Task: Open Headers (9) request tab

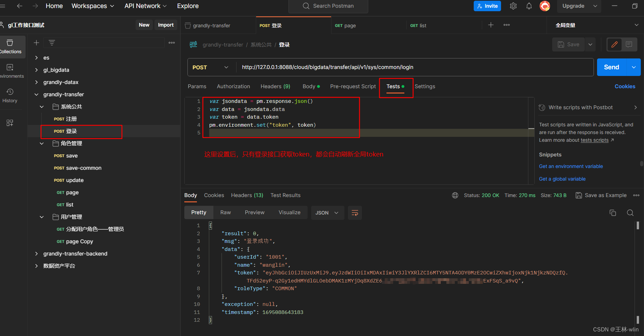Action: pos(275,86)
